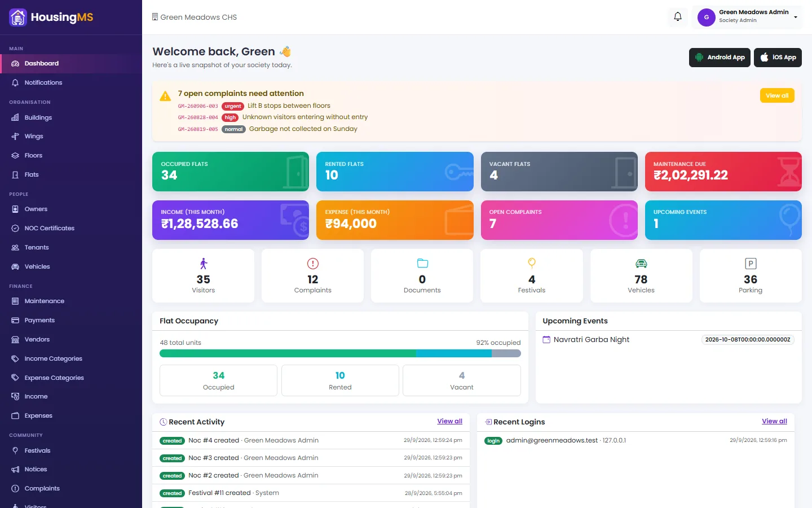Click the Notices megaphone icon
Viewport: 812px width, 508px height.
(x=15, y=470)
